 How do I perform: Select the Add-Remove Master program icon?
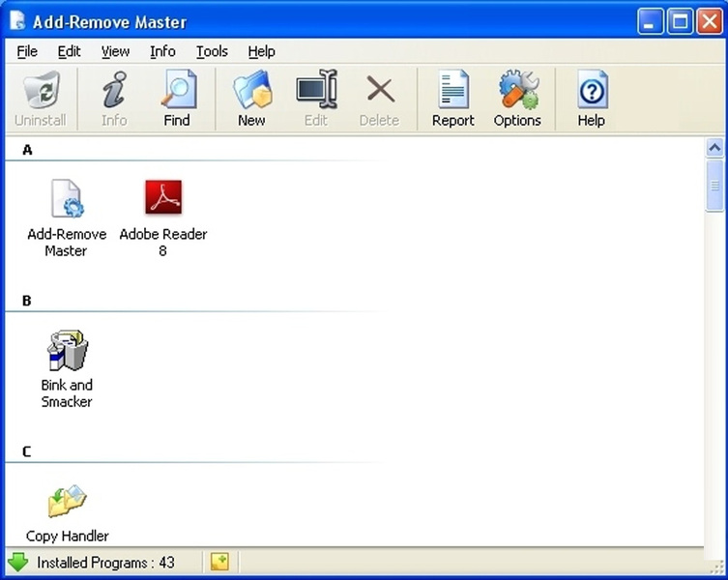[x=67, y=198]
